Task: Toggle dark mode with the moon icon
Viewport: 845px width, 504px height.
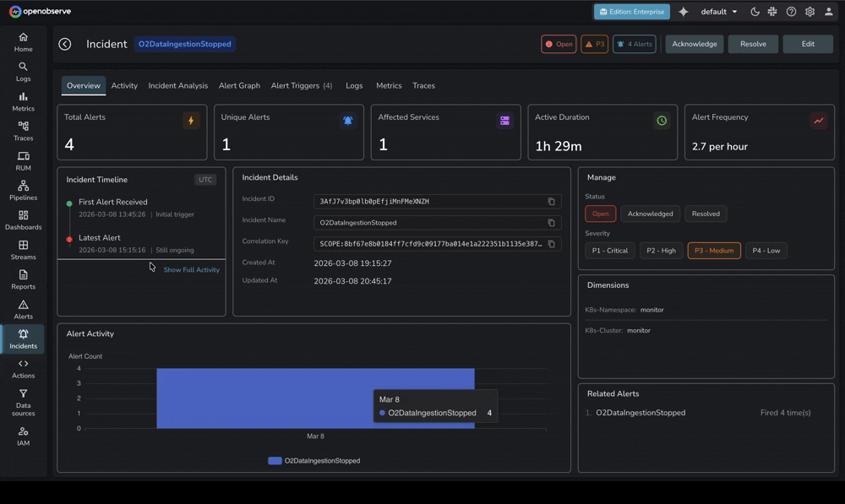Action: pos(756,11)
